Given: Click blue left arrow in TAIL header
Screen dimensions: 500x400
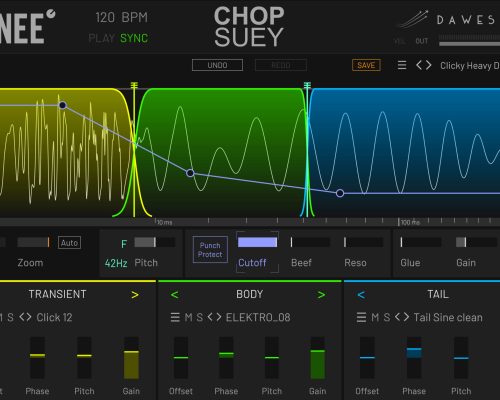Looking at the screenshot, I should click(x=361, y=295).
